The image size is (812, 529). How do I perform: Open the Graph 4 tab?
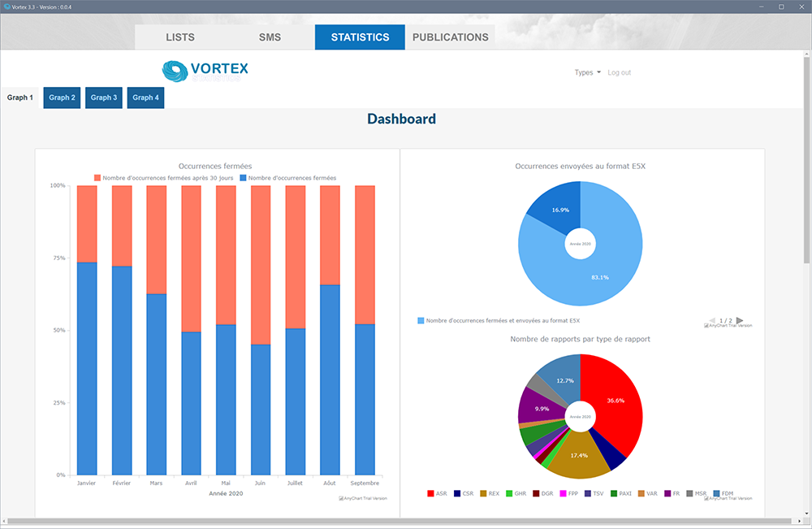145,98
